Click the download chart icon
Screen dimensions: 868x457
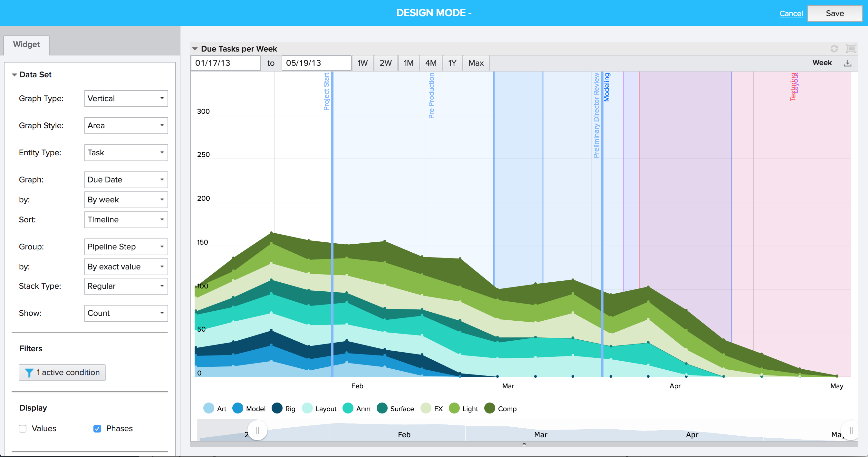point(847,63)
